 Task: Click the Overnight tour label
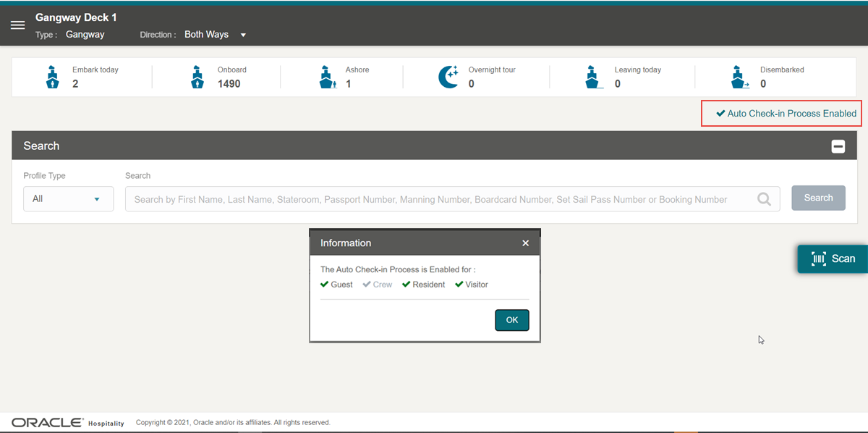click(x=492, y=70)
